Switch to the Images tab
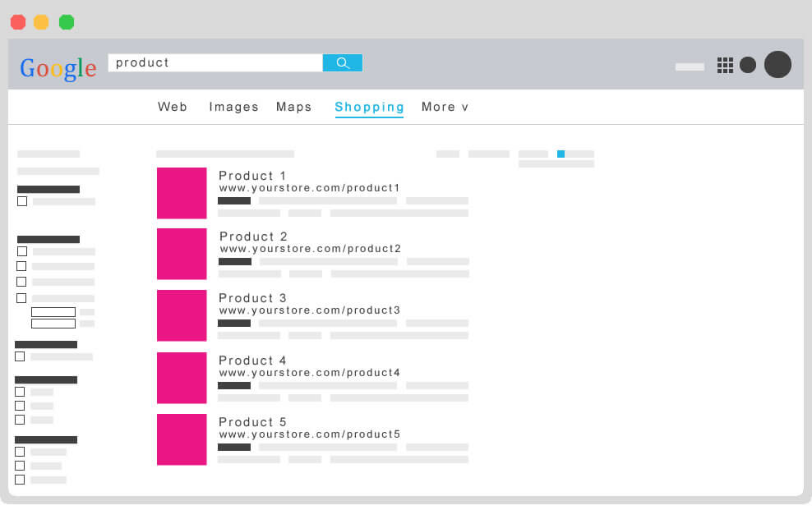Image resolution: width=812 pixels, height=510 pixels. click(233, 107)
